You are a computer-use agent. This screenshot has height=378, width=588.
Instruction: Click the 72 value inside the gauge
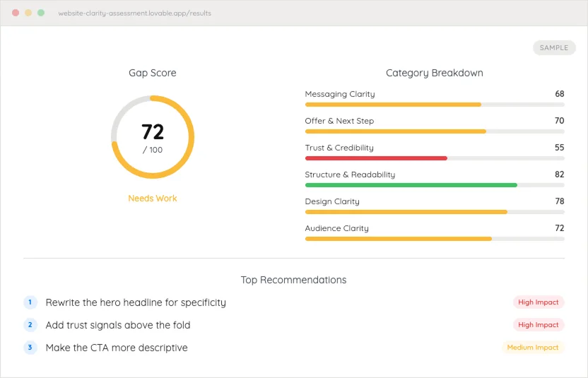tap(153, 131)
